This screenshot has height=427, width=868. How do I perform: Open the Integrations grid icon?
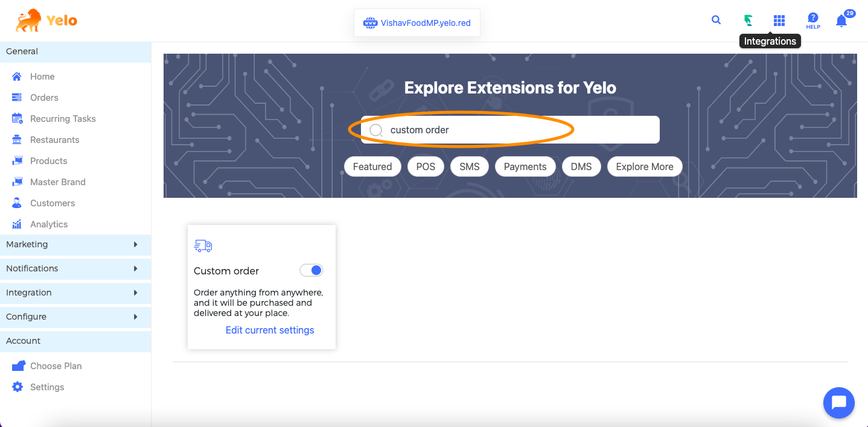point(779,21)
